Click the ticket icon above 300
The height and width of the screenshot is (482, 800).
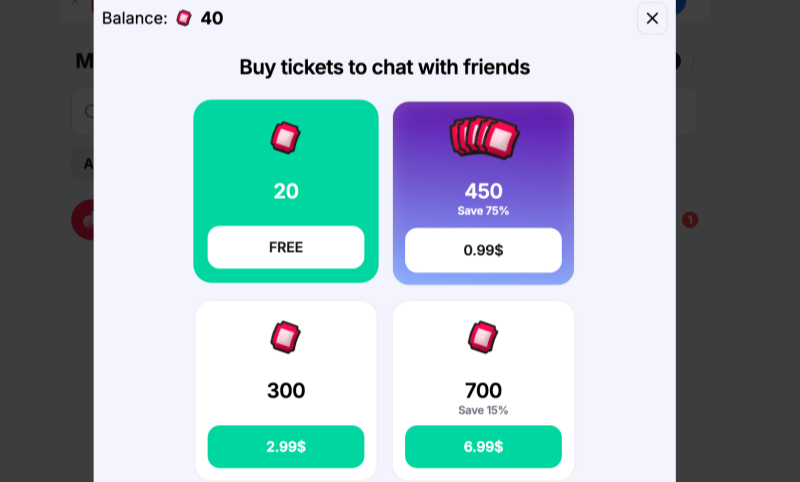(x=285, y=337)
